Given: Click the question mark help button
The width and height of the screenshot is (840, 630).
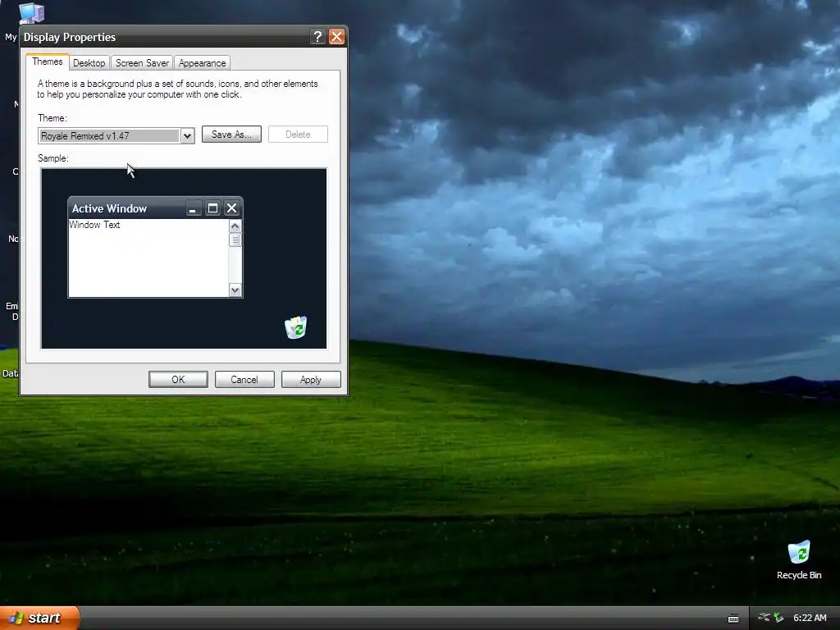Looking at the screenshot, I should 317,36.
